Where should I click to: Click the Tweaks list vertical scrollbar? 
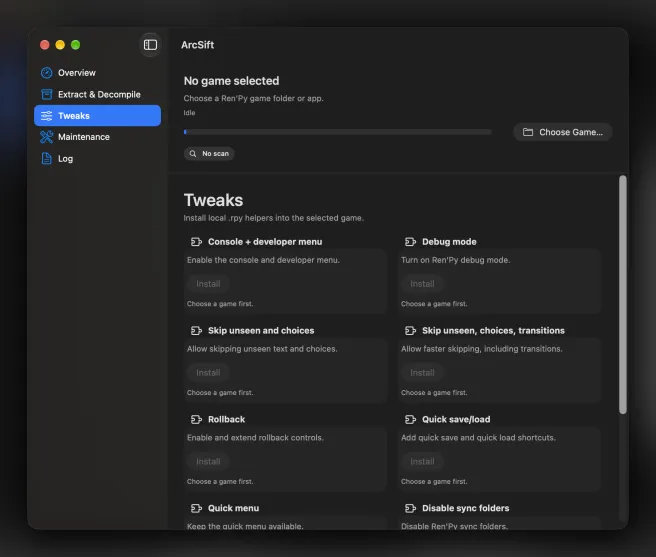623,295
